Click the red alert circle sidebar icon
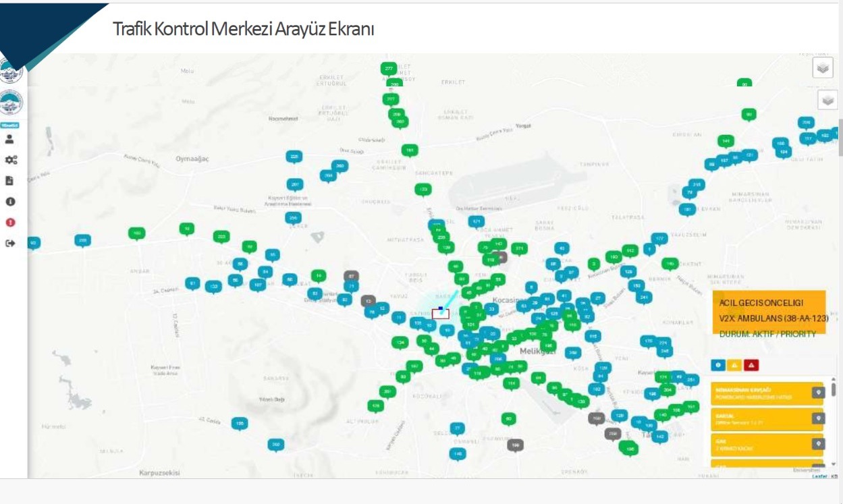The height and width of the screenshot is (504, 843). click(10, 223)
